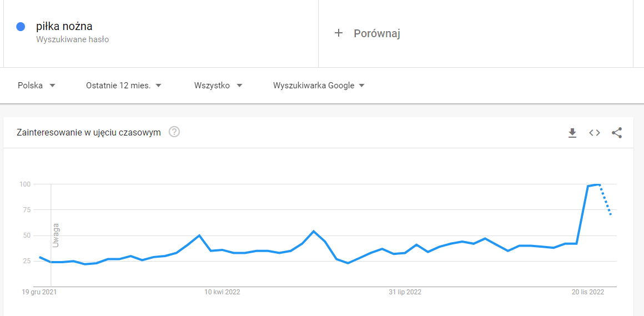Open the Wszystko category dropdown
Screen dimensions: 644x316
pos(218,86)
